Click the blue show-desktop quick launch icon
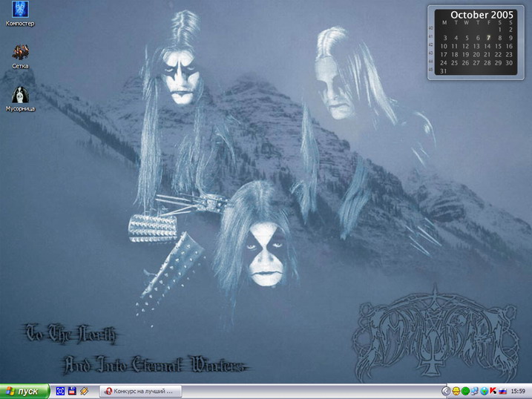This screenshot has height=399, width=532. 60,391
